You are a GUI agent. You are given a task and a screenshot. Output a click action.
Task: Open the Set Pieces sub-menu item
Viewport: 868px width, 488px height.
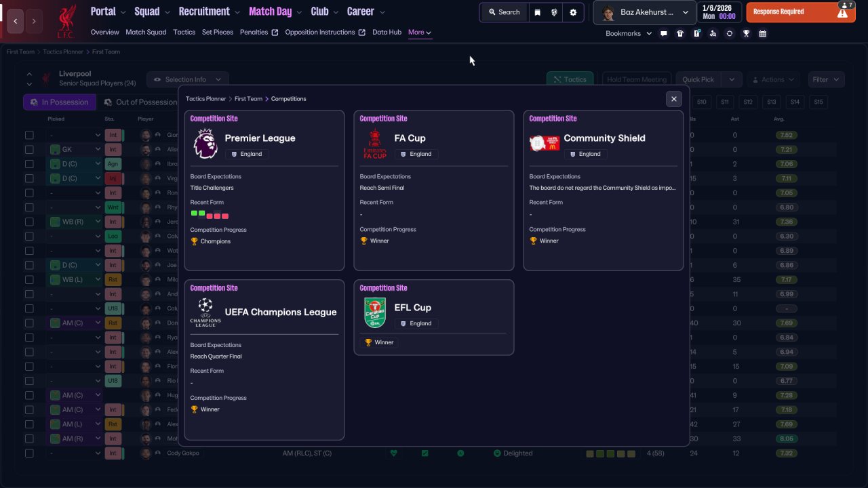click(218, 33)
